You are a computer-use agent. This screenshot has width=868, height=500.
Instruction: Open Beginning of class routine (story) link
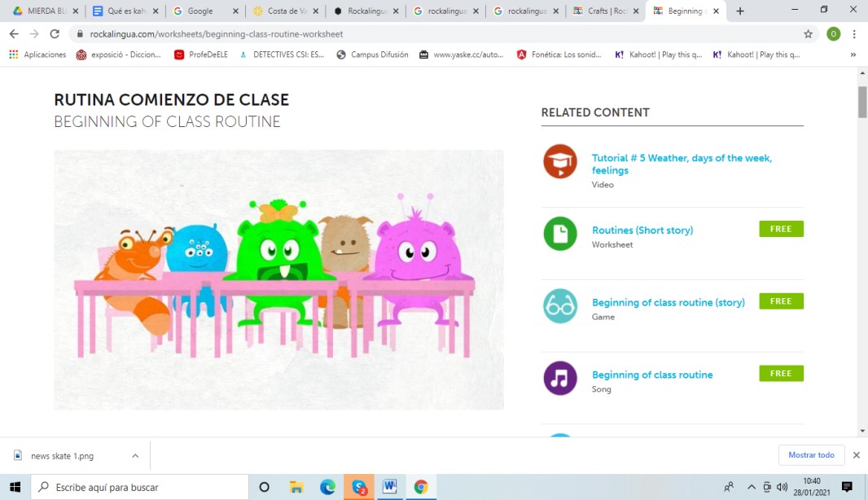[669, 302]
